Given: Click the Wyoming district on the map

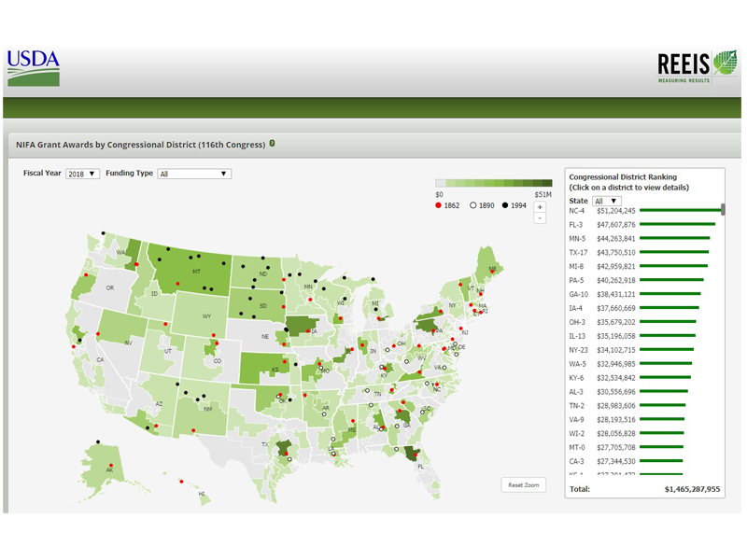Looking at the screenshot, I should tap(200, 315).
